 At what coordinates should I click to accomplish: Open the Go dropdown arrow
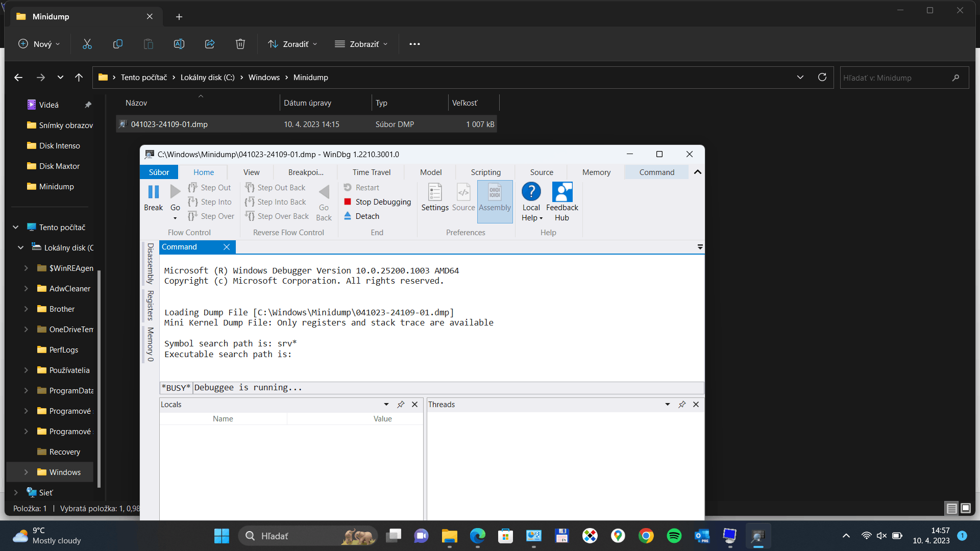pos(175,218)
